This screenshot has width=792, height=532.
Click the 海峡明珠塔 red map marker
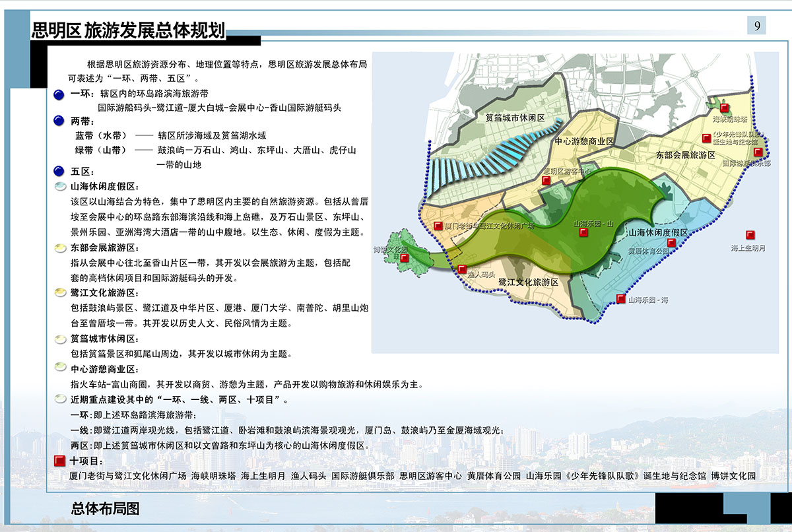[x=724, y=108]
